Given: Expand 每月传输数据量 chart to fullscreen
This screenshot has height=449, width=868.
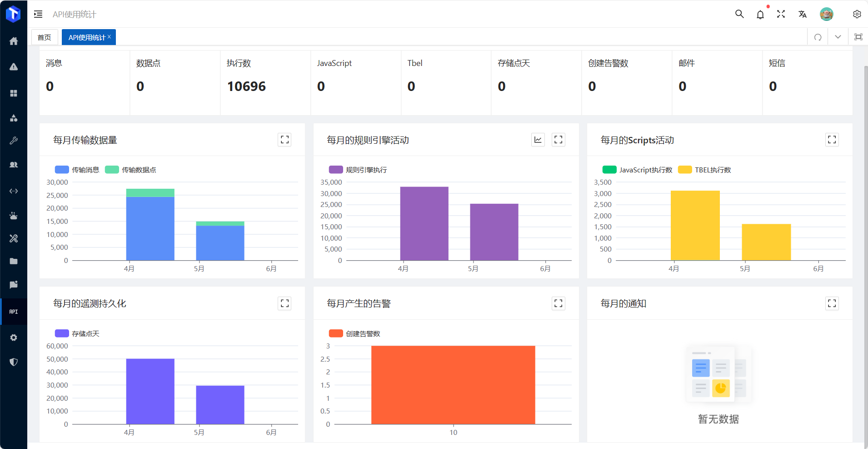Looking at the screenshot, I should 284,140.
